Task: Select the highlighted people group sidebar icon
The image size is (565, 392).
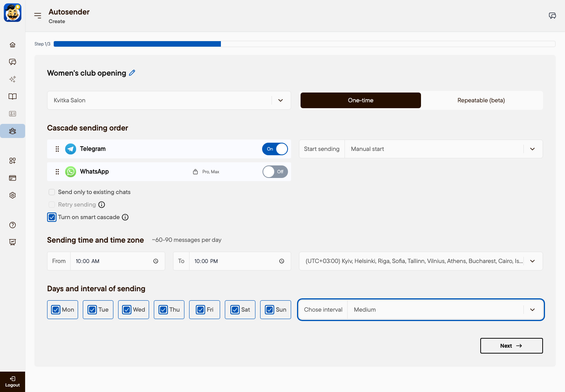Action: coord(13,131)
